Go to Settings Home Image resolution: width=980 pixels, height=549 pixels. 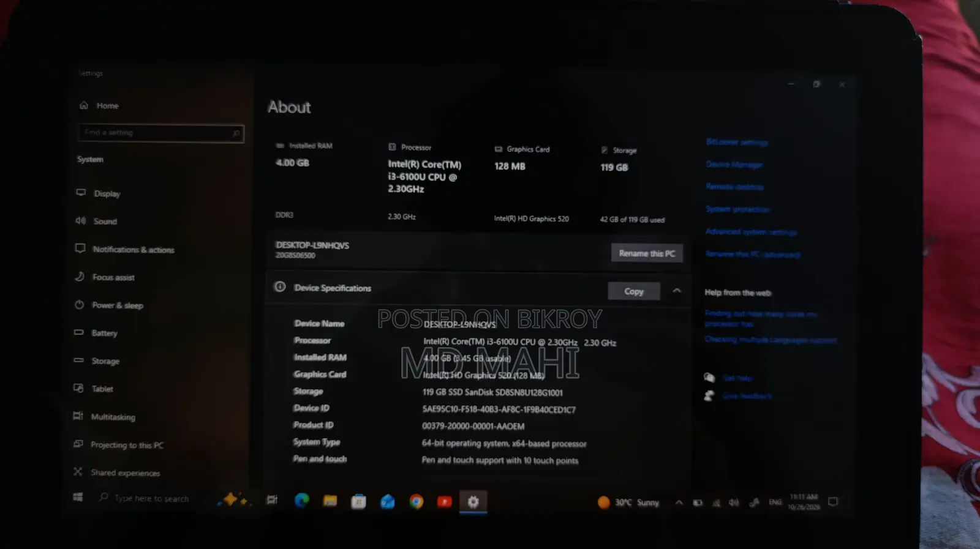[99, 105]
